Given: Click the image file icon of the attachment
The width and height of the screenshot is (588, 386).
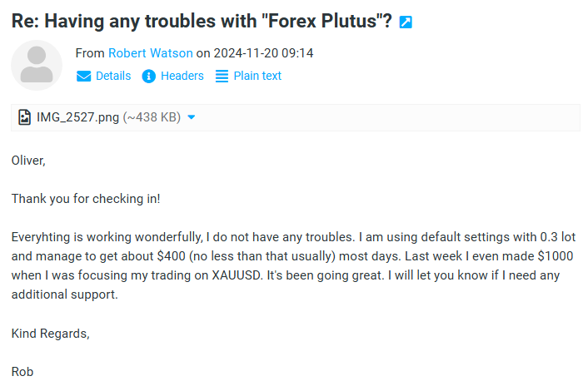Looking at the screenshot, I should 25,117.
